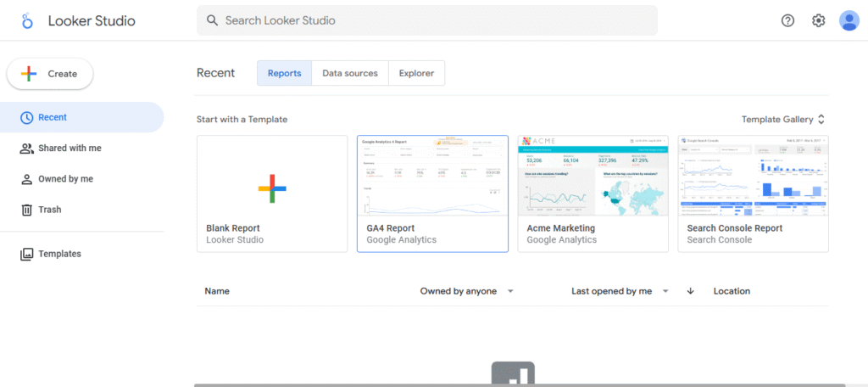This screenshot has height=387, width=868.
Task: Expand the Template Gallery section
Action: tap(782, 120)
